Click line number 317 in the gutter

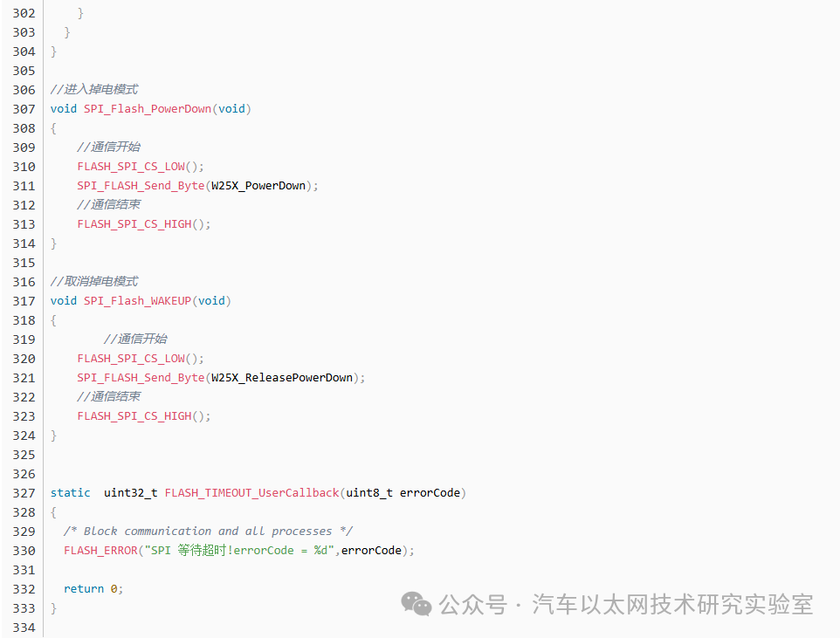24,301
